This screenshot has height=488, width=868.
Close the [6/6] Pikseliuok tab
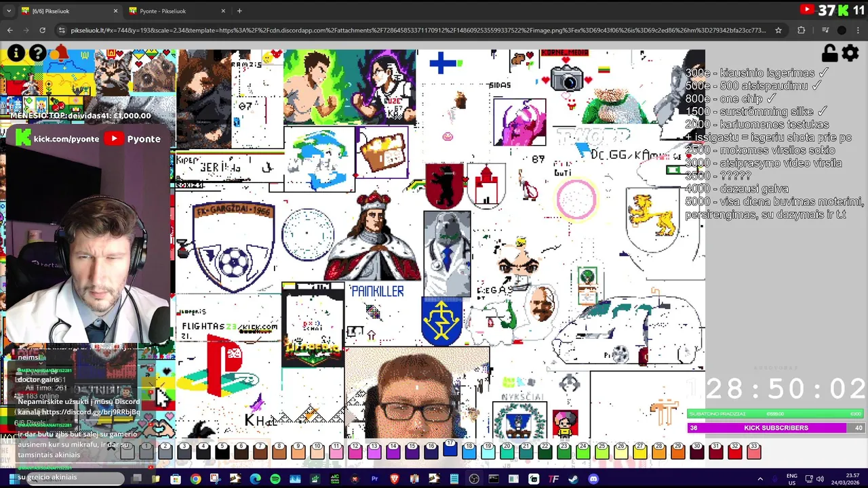(115, 11)
